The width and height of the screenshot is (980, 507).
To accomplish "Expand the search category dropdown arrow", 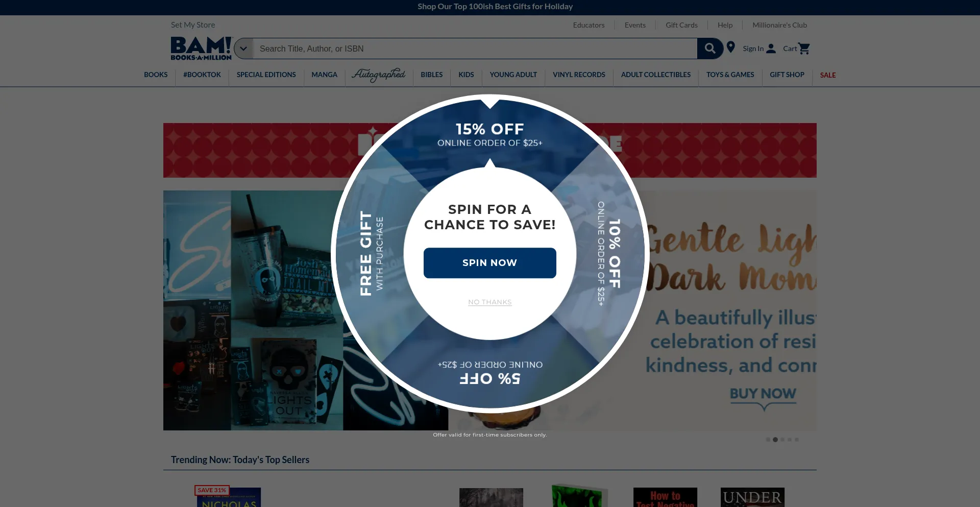I will pos(243,49).
